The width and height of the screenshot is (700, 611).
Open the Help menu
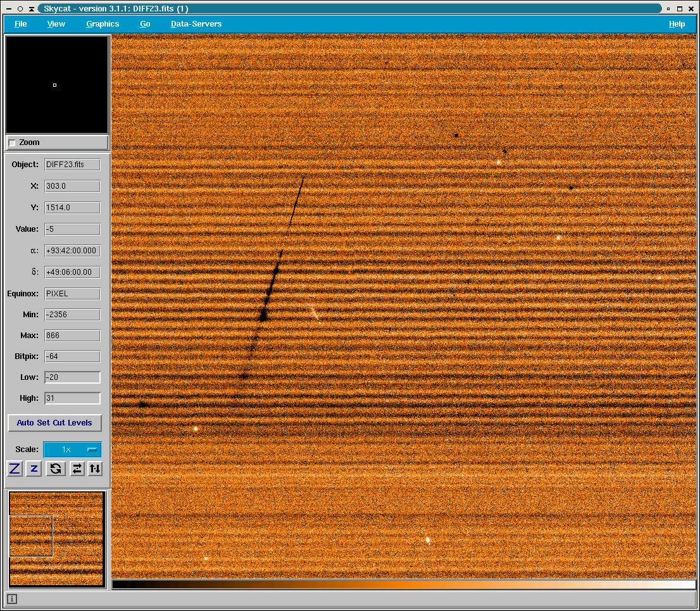click(x=677, y=24)
